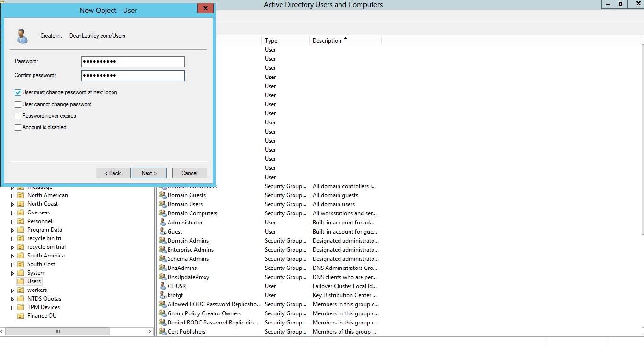Tick the Account is disabled checkbox

18,128
